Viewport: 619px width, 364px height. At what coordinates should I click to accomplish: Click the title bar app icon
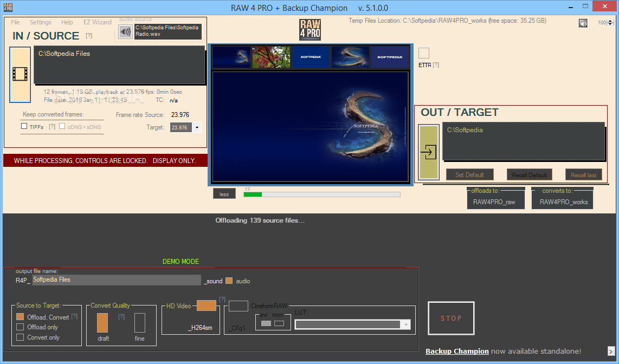[x=8, y=8]
